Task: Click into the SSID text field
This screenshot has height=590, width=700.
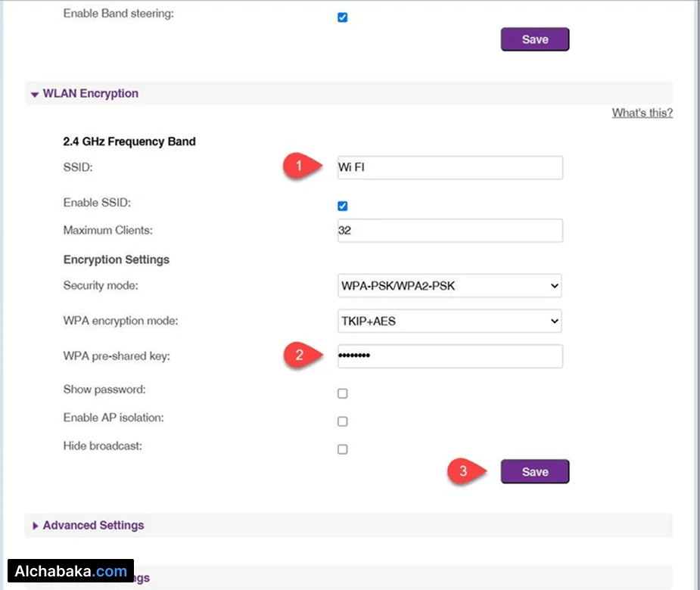Action: click(450, 167)
